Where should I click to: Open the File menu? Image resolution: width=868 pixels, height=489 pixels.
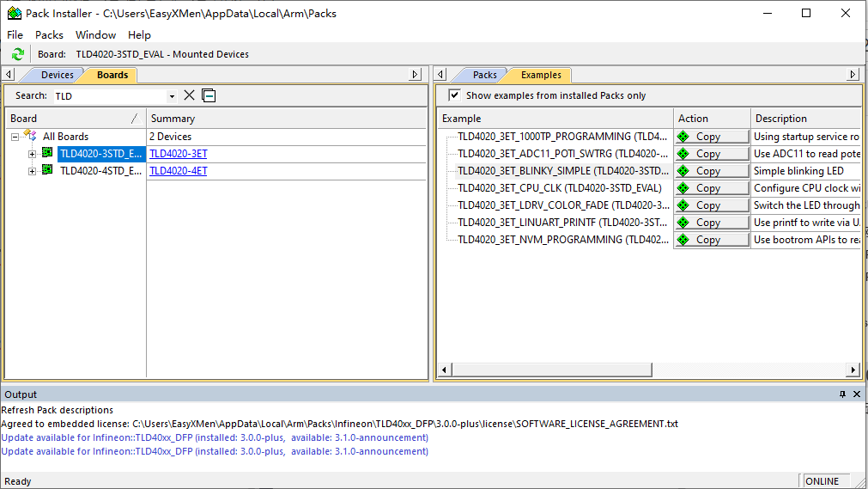click(x=15, y=34)
